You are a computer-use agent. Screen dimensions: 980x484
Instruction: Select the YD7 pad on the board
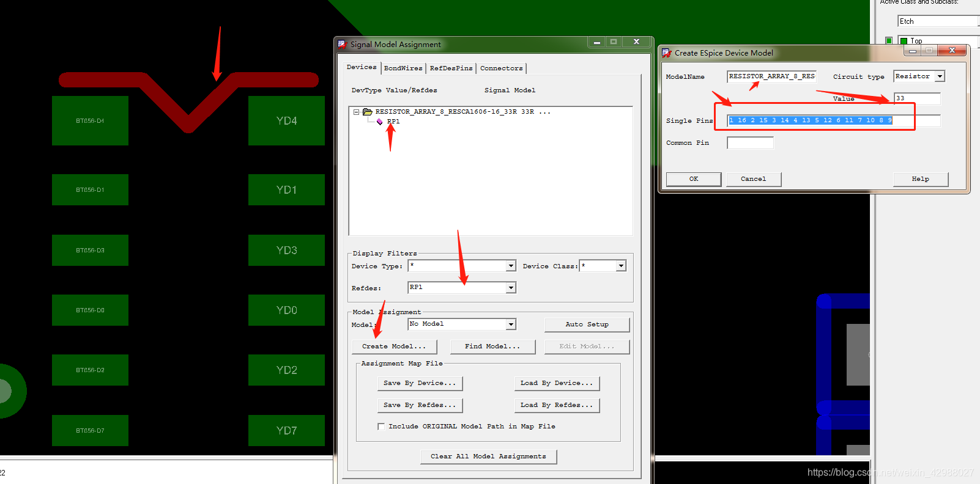click(286, 430)
